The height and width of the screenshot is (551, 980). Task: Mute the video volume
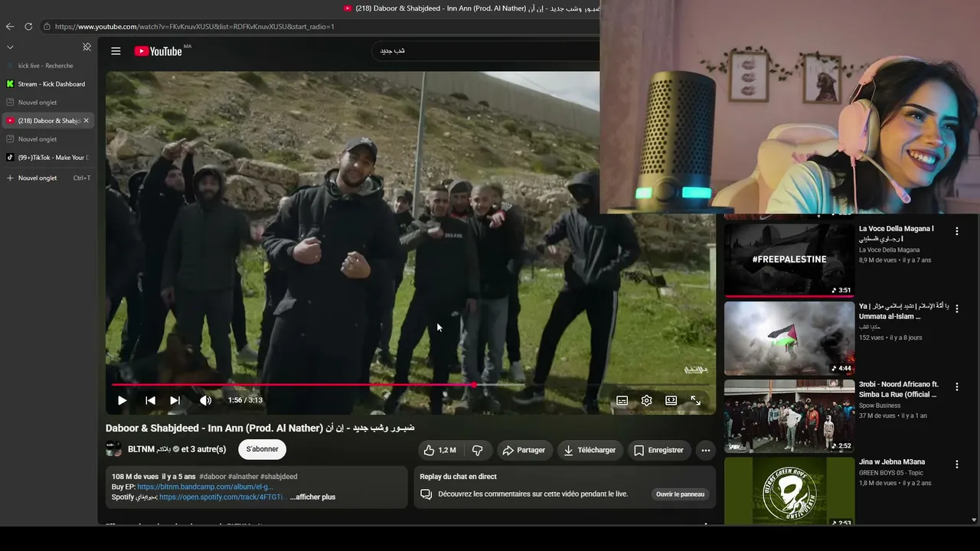tap(205, 400)
